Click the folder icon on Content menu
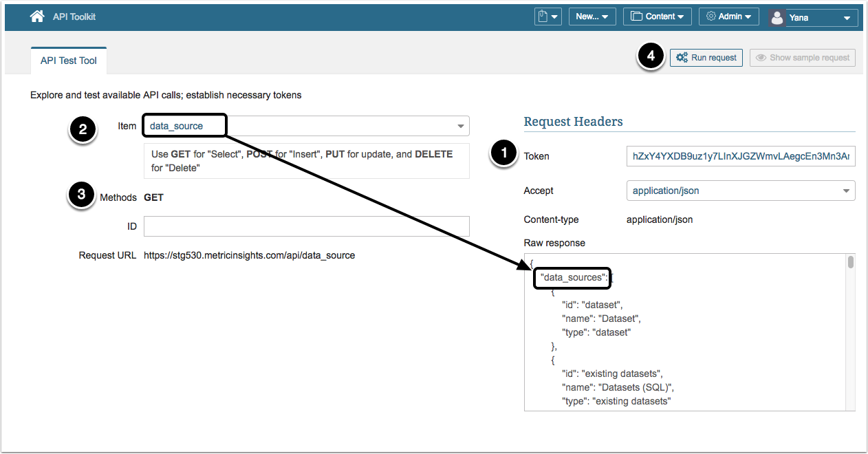The height and width of the screenshot is (454, 868). pos(636,17)
